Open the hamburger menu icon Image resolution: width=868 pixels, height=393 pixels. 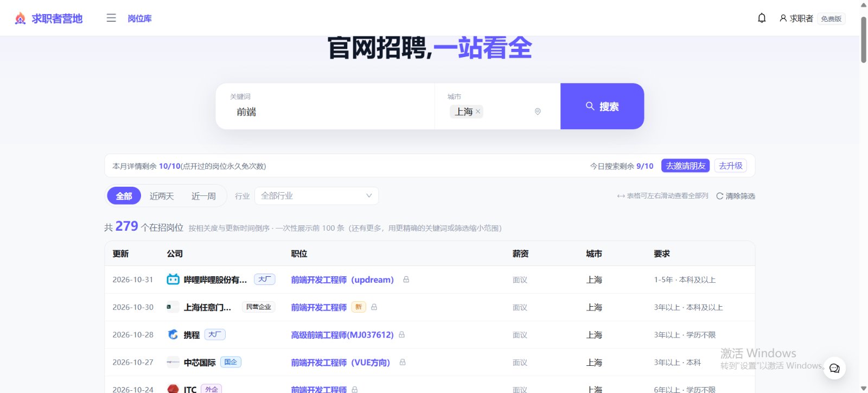pos(111,18)
